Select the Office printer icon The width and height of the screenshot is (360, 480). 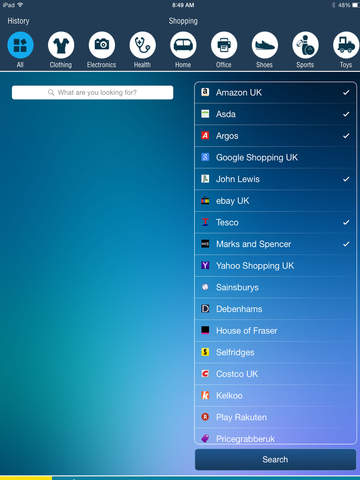[224, 45]
